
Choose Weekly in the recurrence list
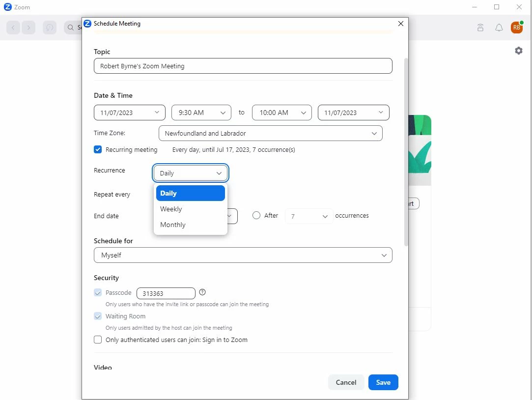[190, 209]
